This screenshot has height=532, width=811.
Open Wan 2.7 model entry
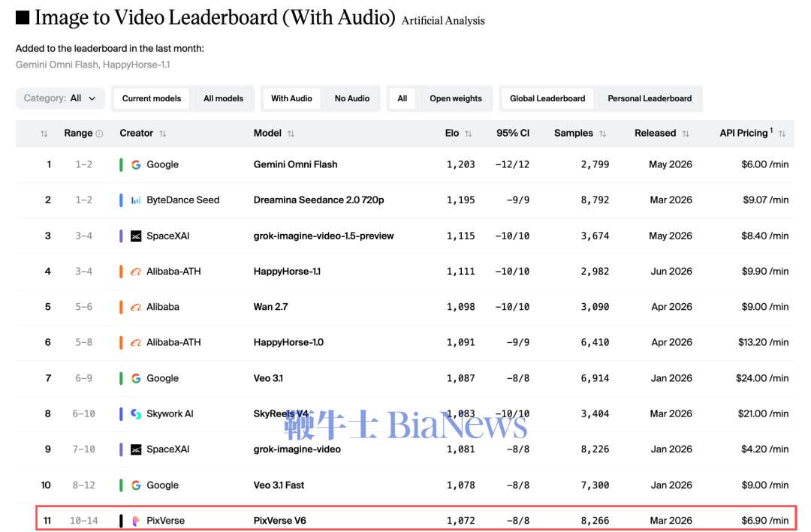pyautogui.click(x=270, y=307)
